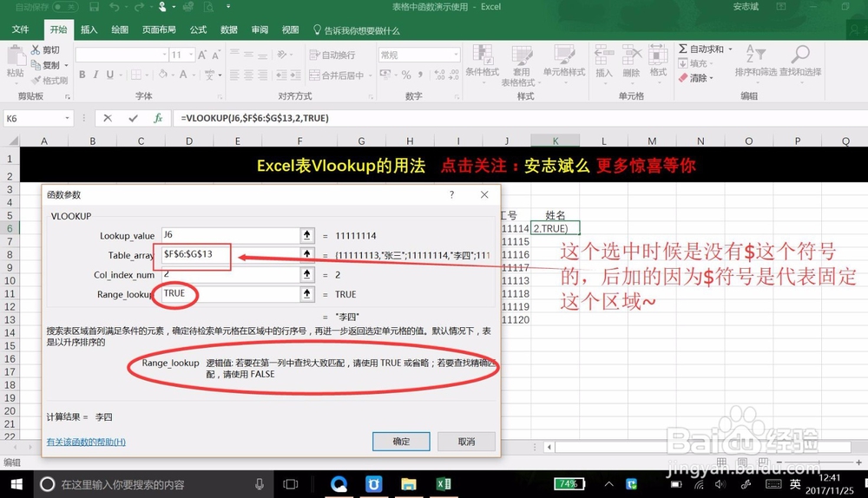Click the Windows Start button

[16, 484]
